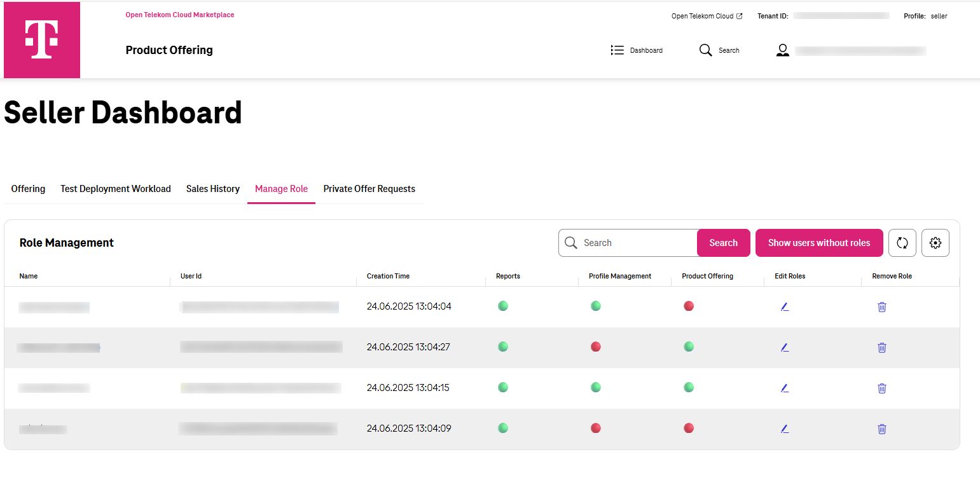Open Search magnifier in top header
Image resolution: width=980 pixels, height=480 pixels.
pyautogui.click(x=705, y=50)
